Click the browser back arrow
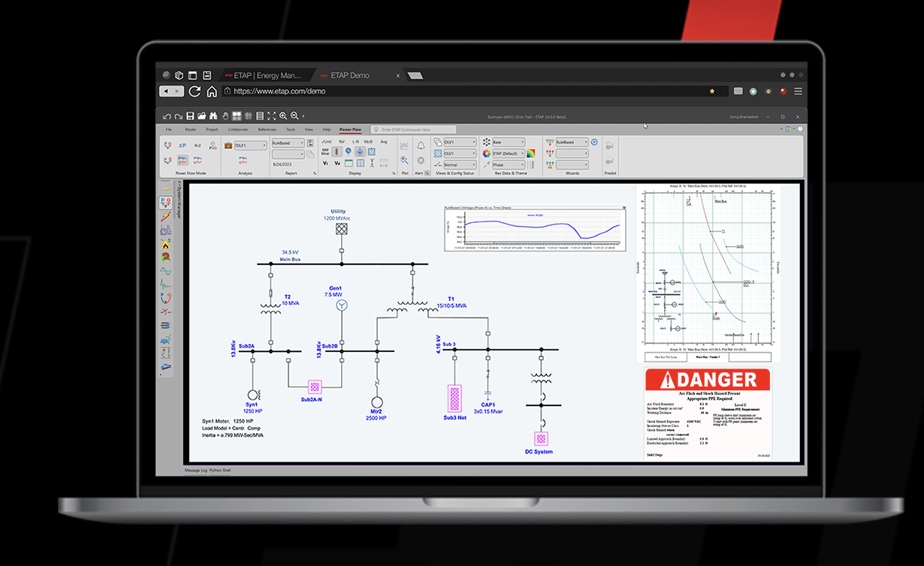 click(166, 92)
